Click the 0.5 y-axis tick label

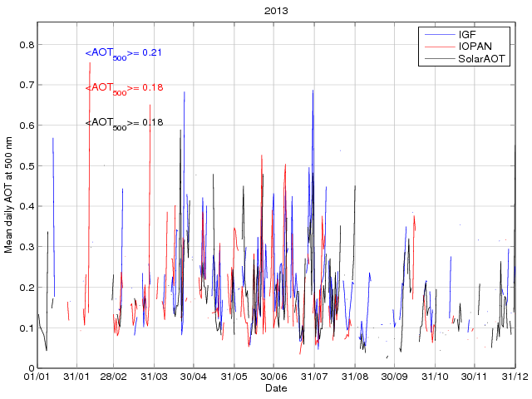pos(27,166)
